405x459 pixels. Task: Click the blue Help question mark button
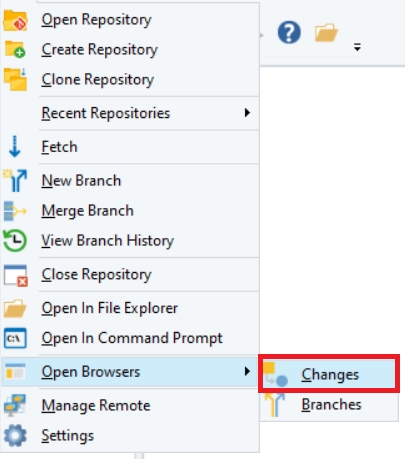pyautogui.click(x=289, y=32)
